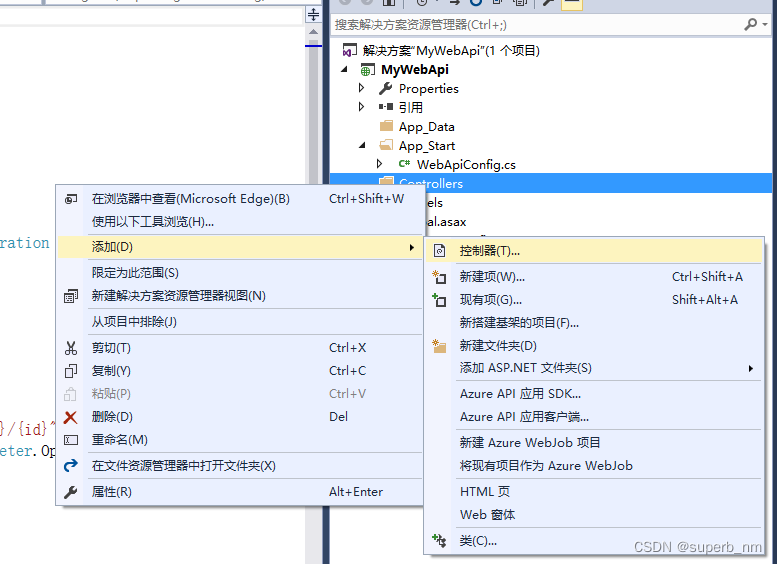Click the class icon for 类(C)...
Viewport: 777px width, 564px height.
pyautogui.click(x=439, y=540)
